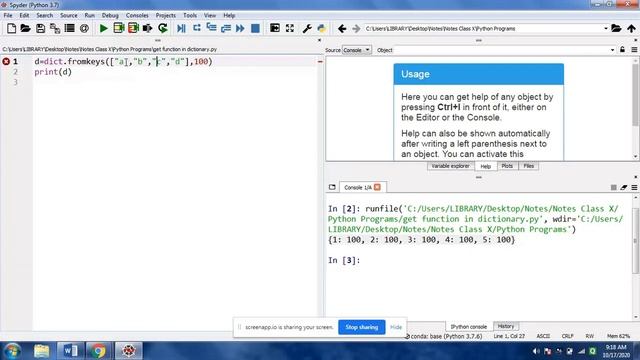
Task: Open Preferences wrench icon
Action: point(307,28)
